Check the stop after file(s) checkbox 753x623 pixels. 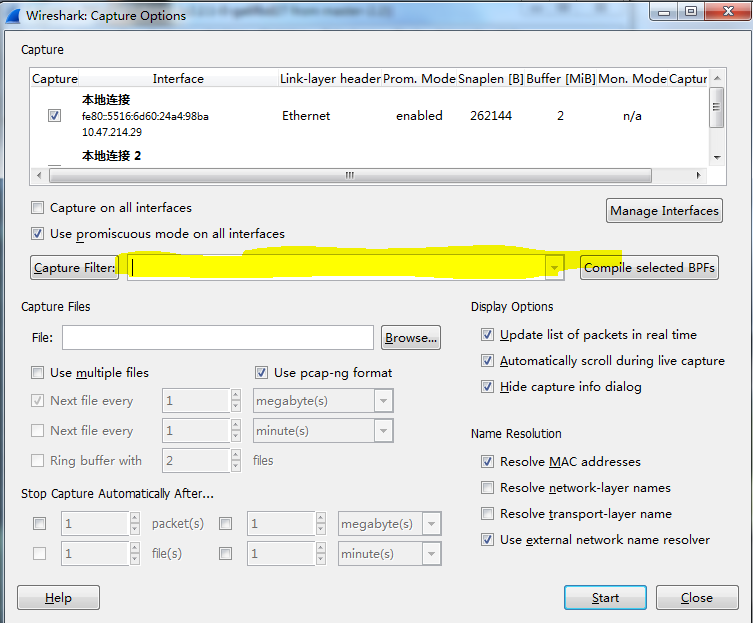pos(39,554)
